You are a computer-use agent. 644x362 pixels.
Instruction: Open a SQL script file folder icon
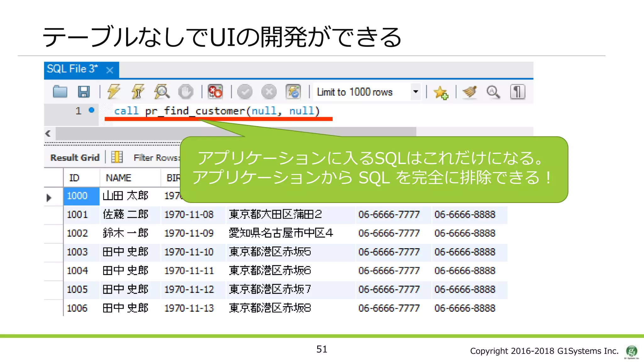[x=60, y=92]
